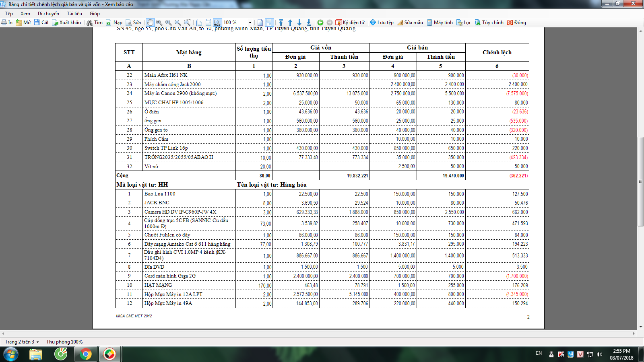Go to first page arrow
Image resolution: width=644 pixels, height=362 pixels.
[281, 23]
